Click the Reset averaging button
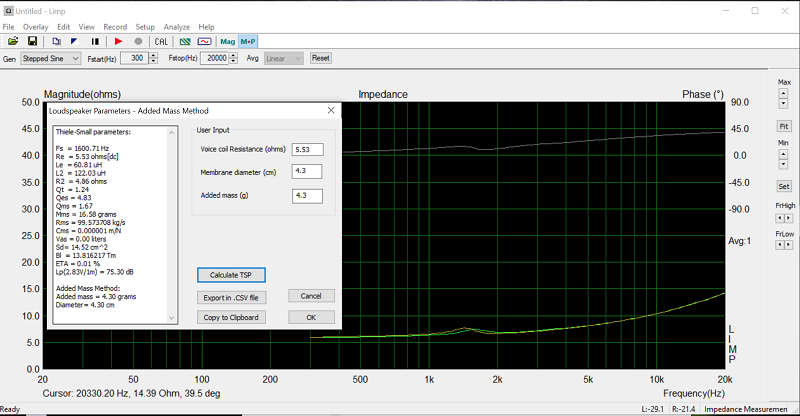 click(320, 58)
